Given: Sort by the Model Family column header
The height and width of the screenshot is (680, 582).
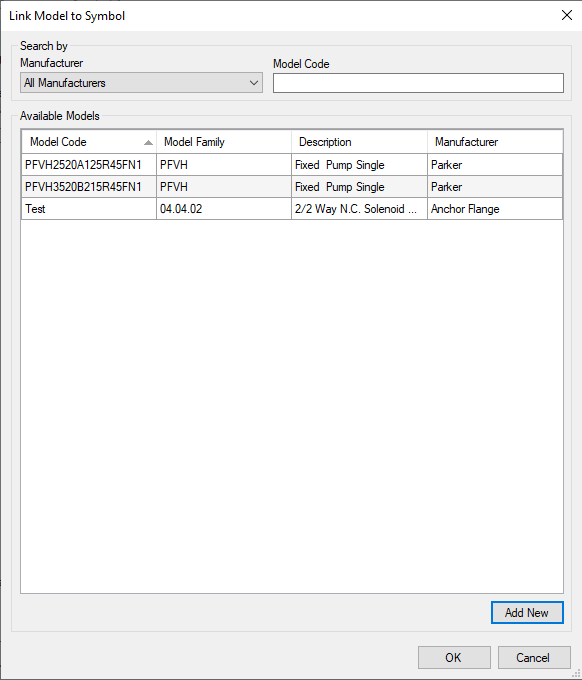Looking at the screenshot, I should pos(224,142).
